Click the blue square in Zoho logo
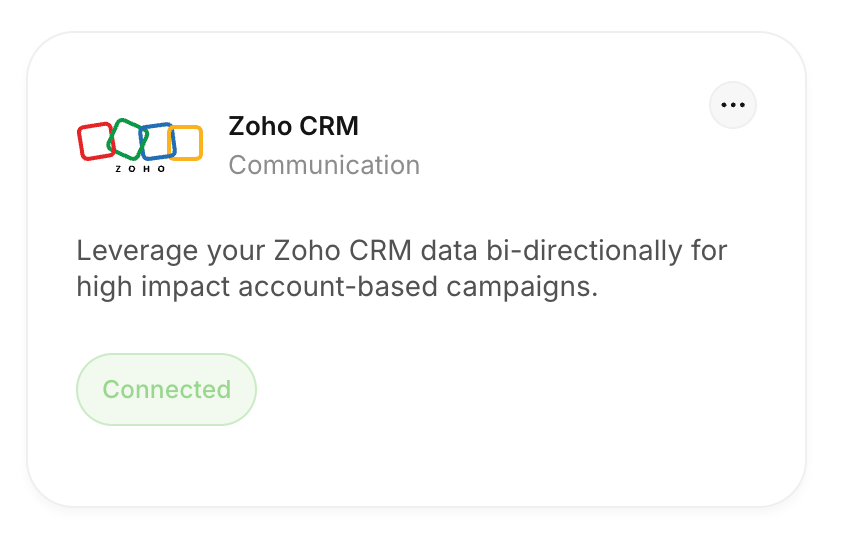 click(x=157, y=141)
